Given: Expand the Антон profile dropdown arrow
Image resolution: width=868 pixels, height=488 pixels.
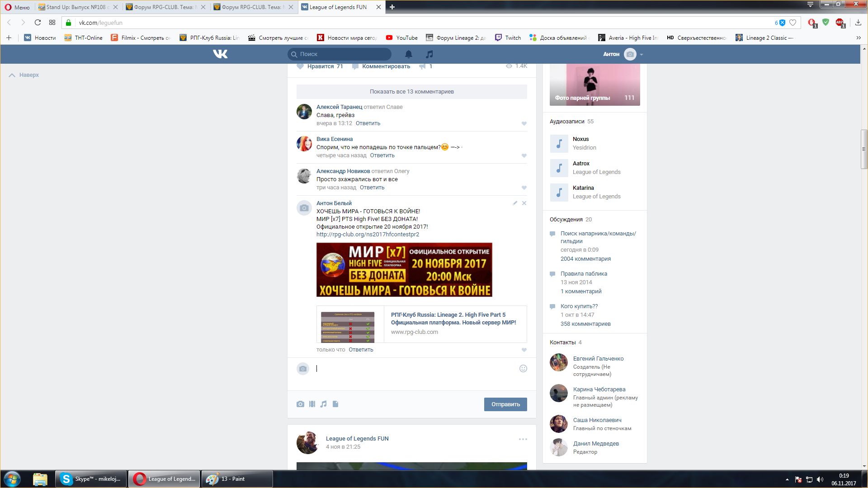Looking at the screenshot, I should pyautogui.click(x=641, y=55).
